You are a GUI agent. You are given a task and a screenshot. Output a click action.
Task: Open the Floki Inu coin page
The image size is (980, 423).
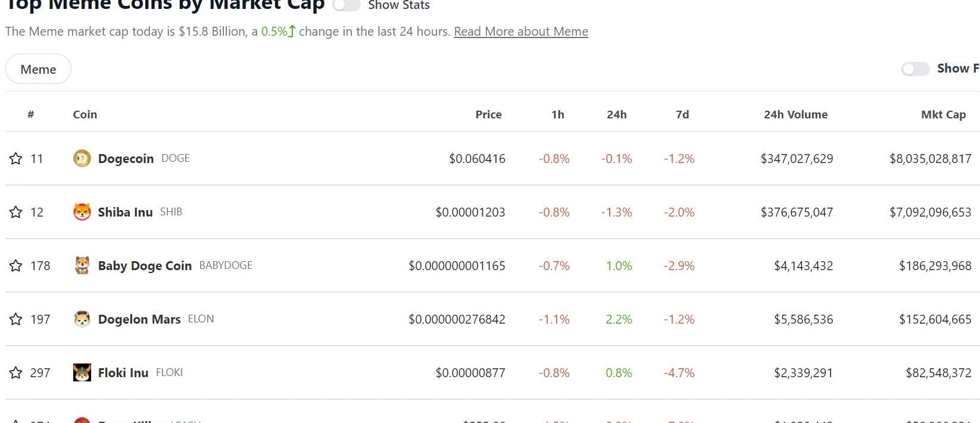123,372
